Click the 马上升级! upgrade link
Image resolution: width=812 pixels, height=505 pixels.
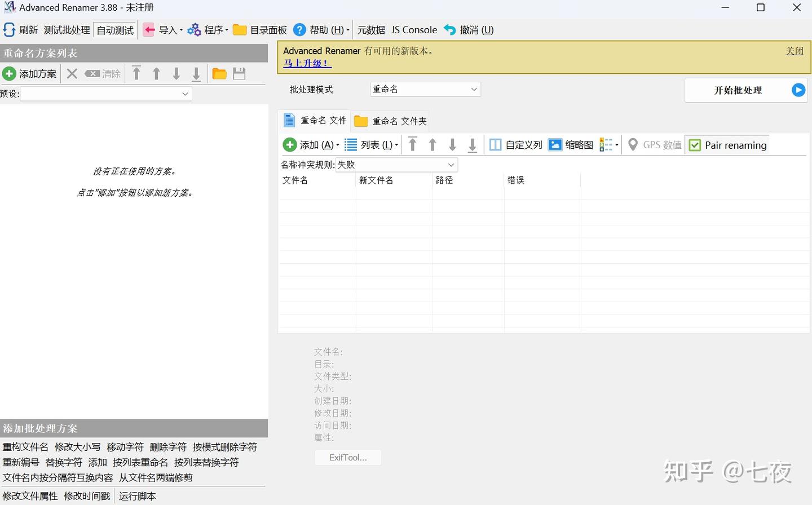click(x=307, y=63)
